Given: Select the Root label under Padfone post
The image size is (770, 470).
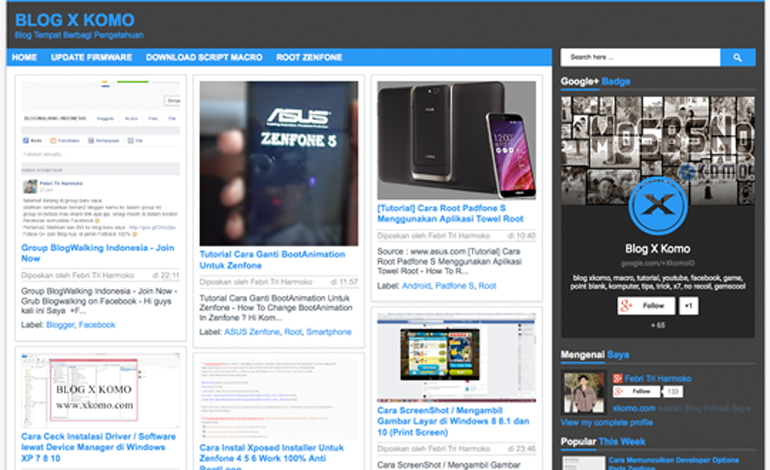Looking at the screenshot, I should (488, 286).
